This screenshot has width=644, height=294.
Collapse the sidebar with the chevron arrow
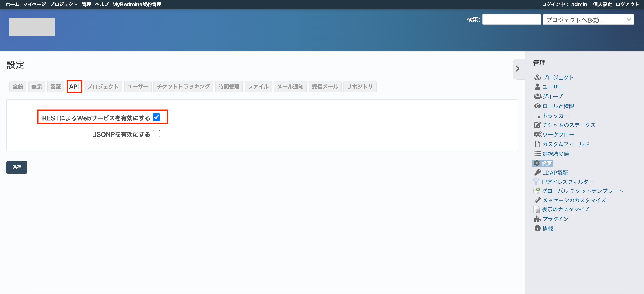[x=518, y=69]
